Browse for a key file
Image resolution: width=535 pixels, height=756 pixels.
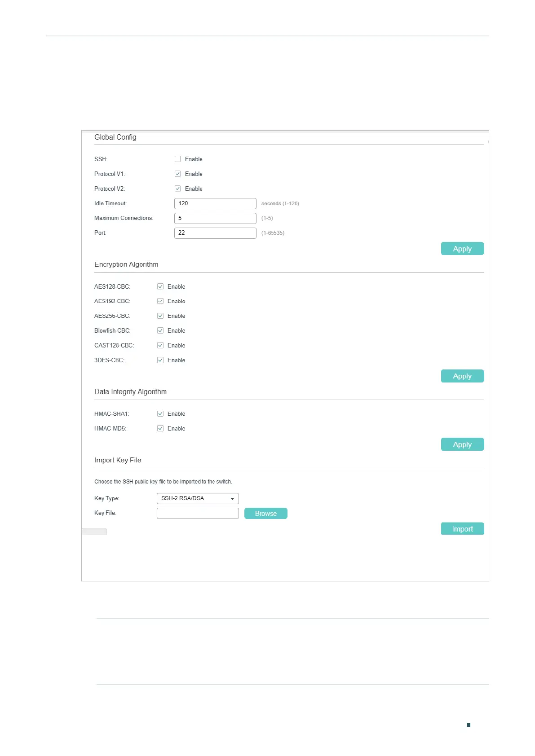point(265,514)
